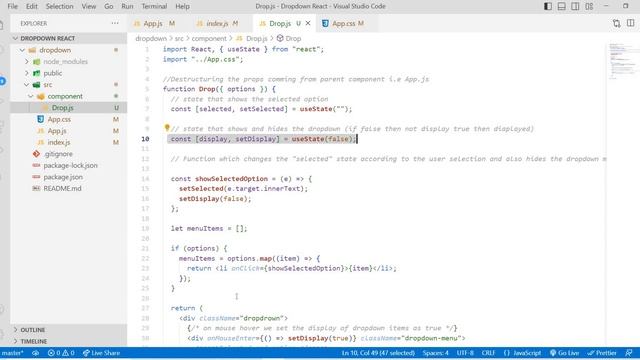The height and width of the screenshot is (360, 640).
Task: Change UTF-8 file encoding
Action: pyautogui.click(x=465, y=353)
